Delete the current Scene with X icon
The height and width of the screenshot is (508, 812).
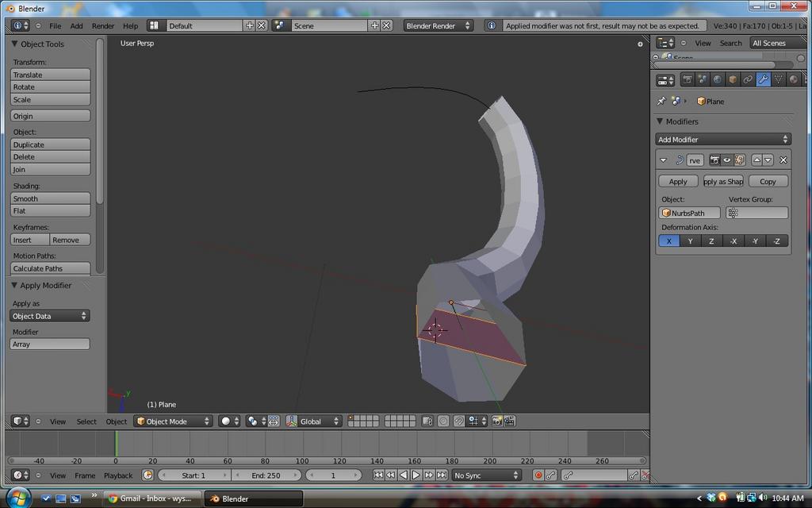(386, 25)
